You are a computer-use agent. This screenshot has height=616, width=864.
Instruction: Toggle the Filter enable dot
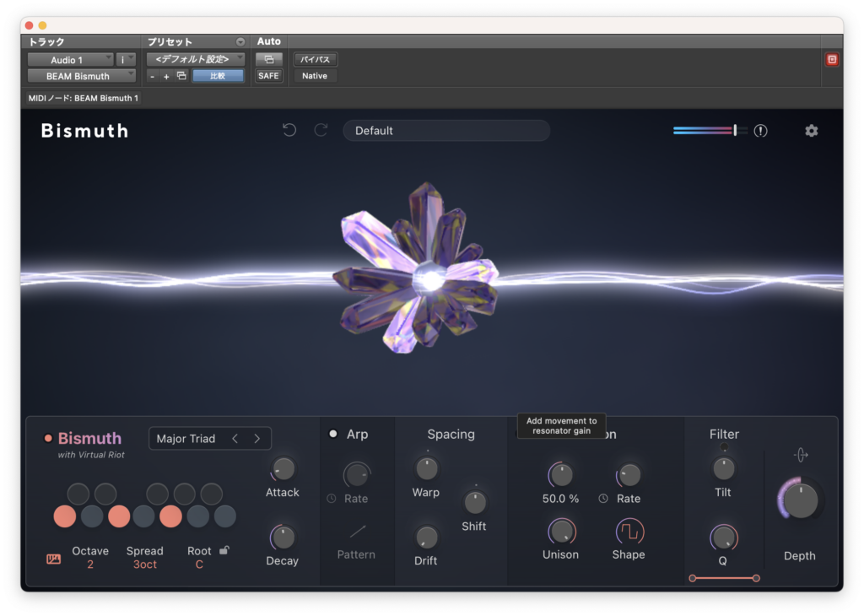pyautogui.click(x=723, y=447)
